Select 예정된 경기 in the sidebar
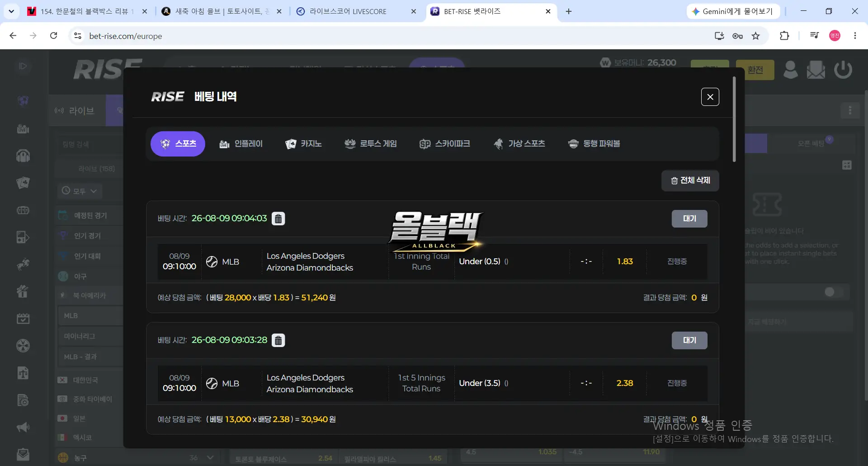This screenshot has width=868, height=466. 90,215
